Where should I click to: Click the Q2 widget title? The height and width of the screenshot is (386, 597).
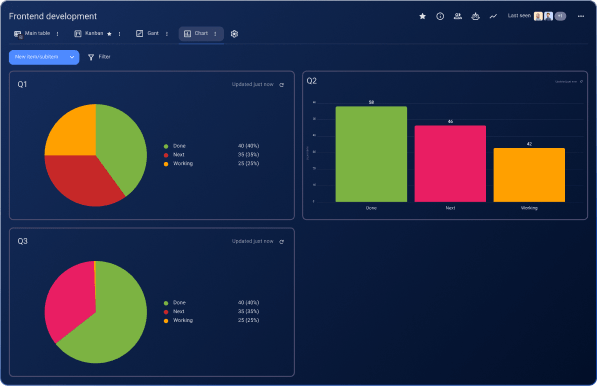pos(311,81)
